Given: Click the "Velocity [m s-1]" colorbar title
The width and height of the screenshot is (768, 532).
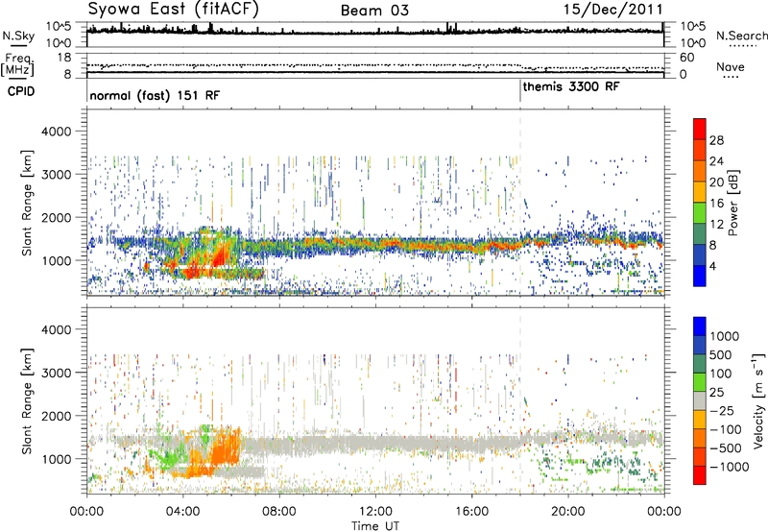Looking at the screenshot, I should pos(758,400).
